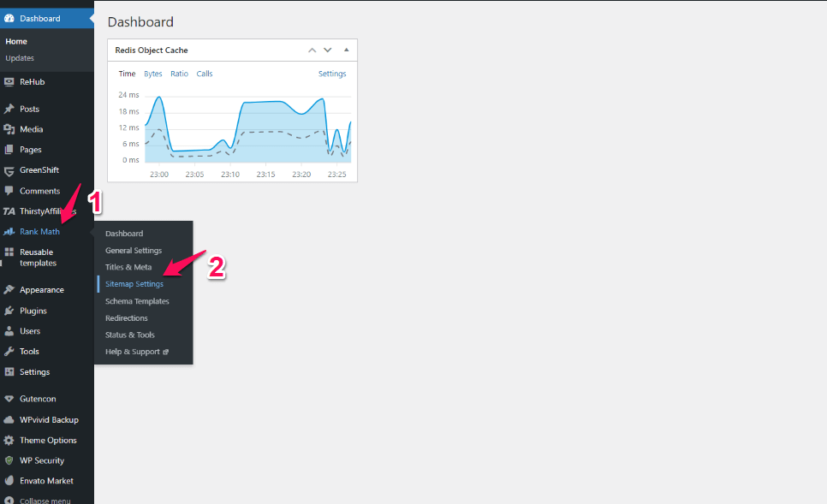Click the Tools wrench icon
Image resolution: width=827 pixels, height=504 pixels.
pyautogui.click(x=9, y=351)
